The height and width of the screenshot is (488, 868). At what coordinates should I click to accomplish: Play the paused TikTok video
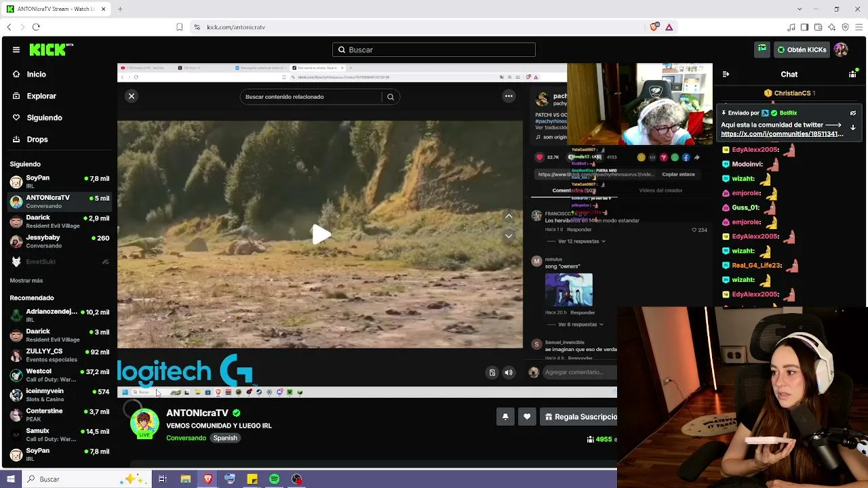(x=320, y=235)
